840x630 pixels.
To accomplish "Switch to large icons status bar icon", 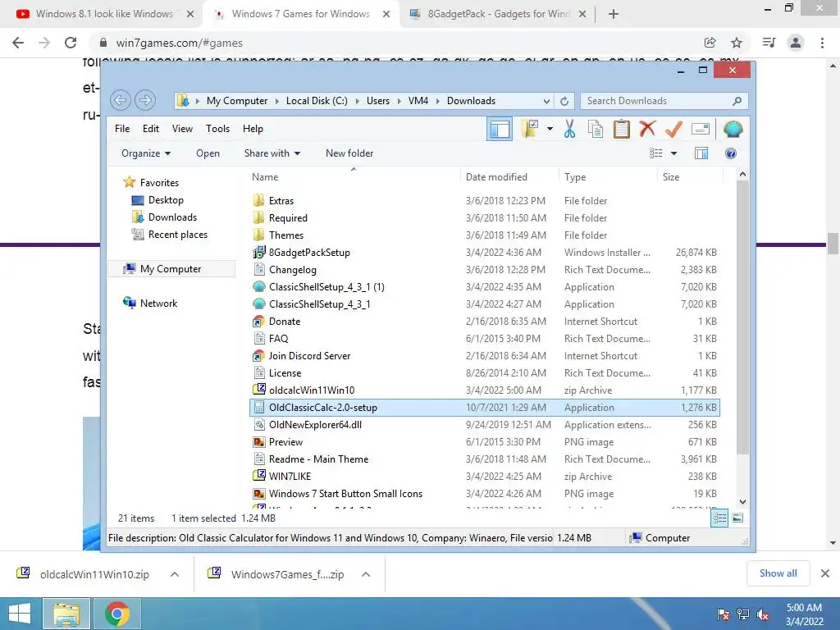I will coord(737,518).
